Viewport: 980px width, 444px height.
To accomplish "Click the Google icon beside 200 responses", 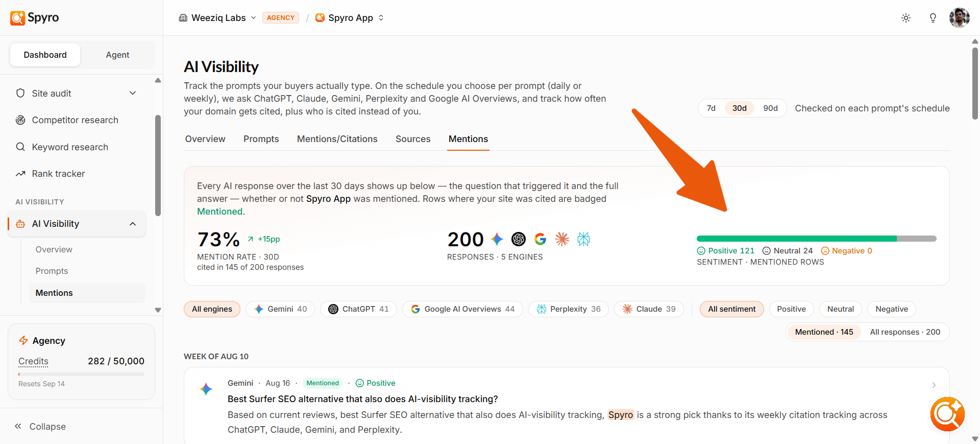I will [x=541, y=239].
